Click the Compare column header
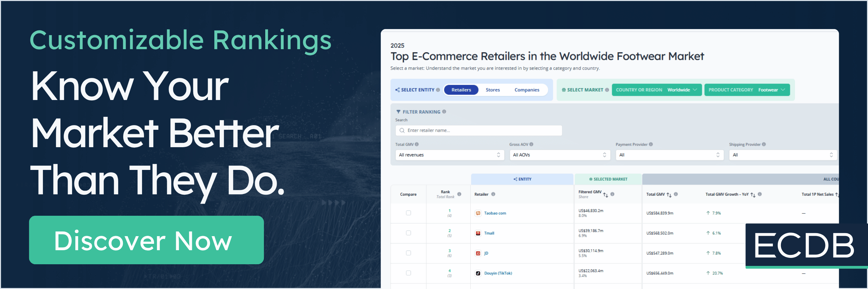 [x=408, y=194]
